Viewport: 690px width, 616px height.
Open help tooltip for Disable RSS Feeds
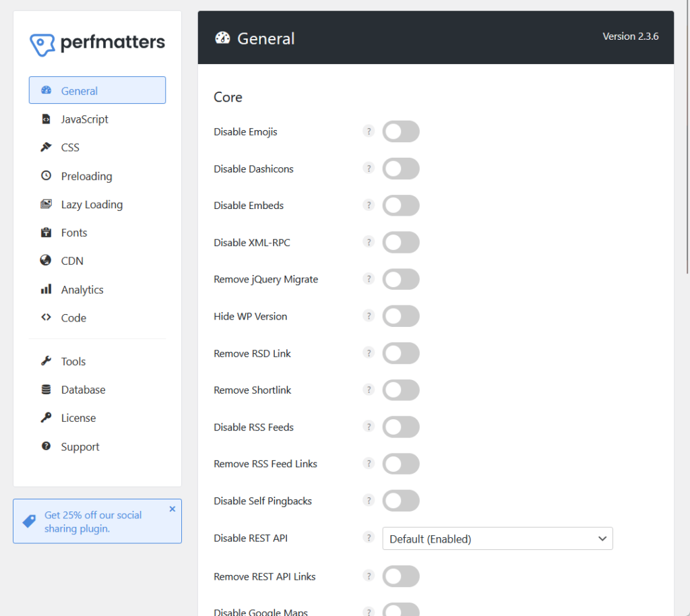pyautogui.click(x=369, y=427)
